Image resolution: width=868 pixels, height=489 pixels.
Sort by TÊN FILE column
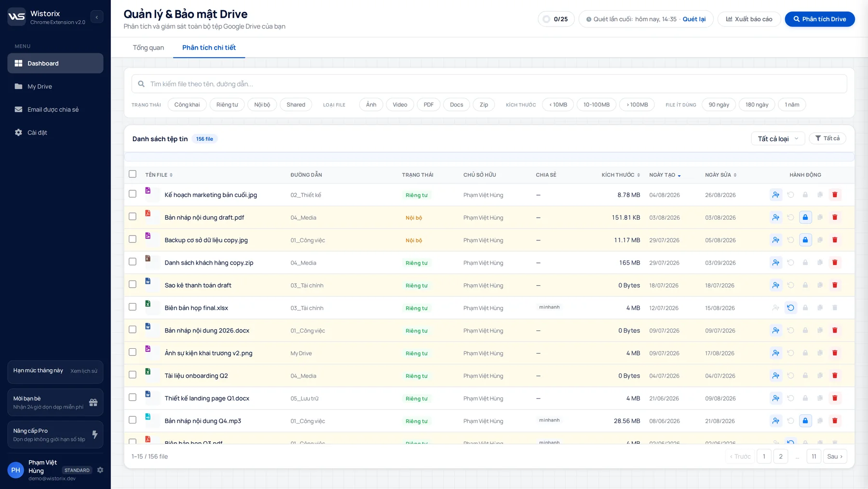(x=159, y=175)
